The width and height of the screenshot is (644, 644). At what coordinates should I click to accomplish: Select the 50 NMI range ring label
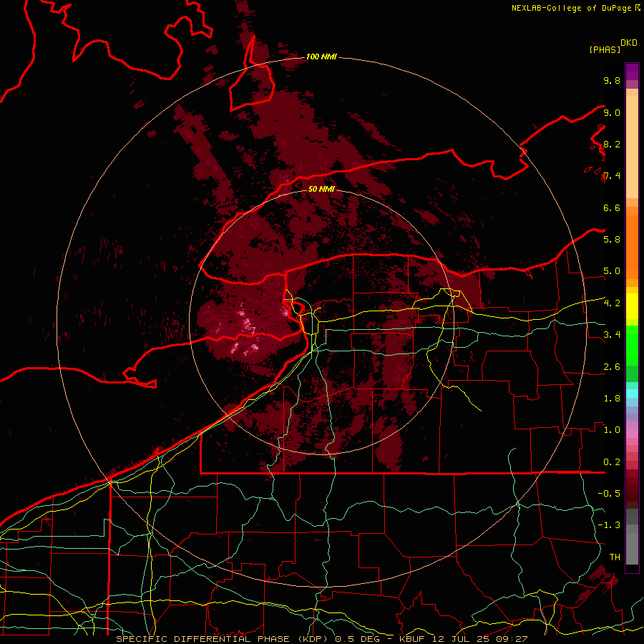321,189
